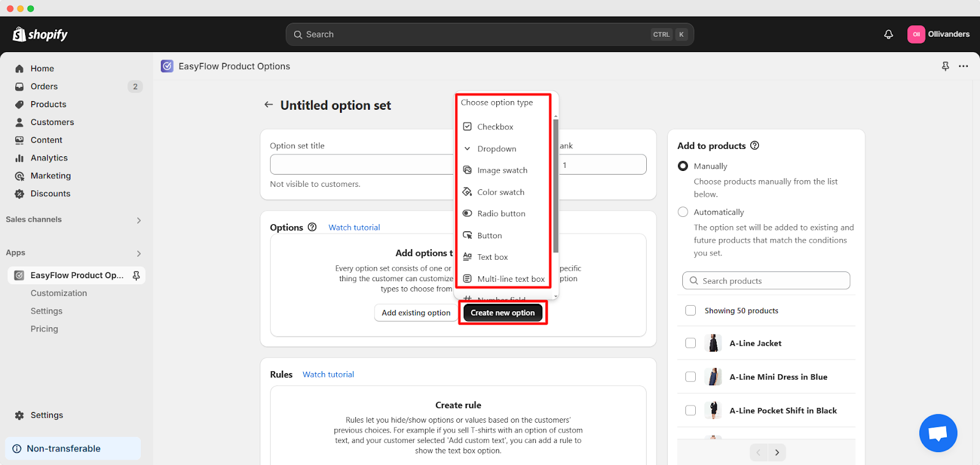Screen dimensions: 980x465
Task: Unpin EasyFlow app from sidebar
Action: (x=136, y=275)
